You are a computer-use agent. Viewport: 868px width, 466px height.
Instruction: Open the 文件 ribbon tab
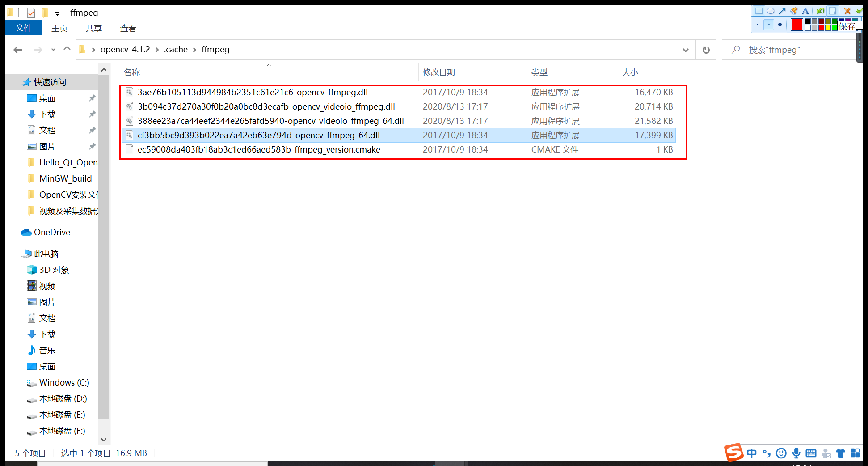click(24, 28)
